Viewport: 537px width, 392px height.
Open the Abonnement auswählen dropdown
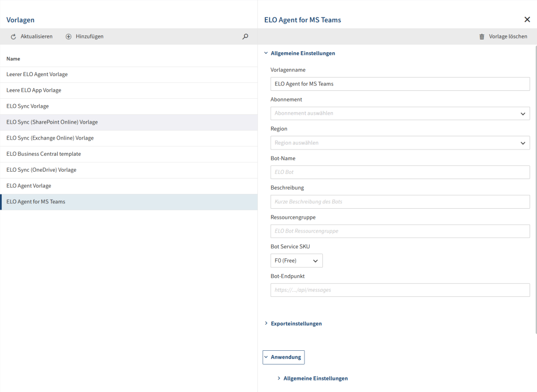click(x=400, y=113)
